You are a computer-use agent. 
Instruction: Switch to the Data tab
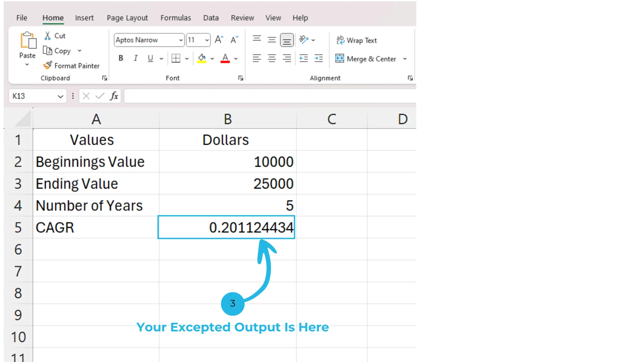(x=211, y=18)
